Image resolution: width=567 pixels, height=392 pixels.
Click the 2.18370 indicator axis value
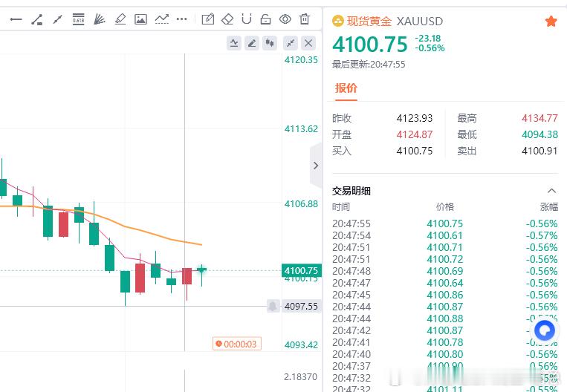[300, 377]
